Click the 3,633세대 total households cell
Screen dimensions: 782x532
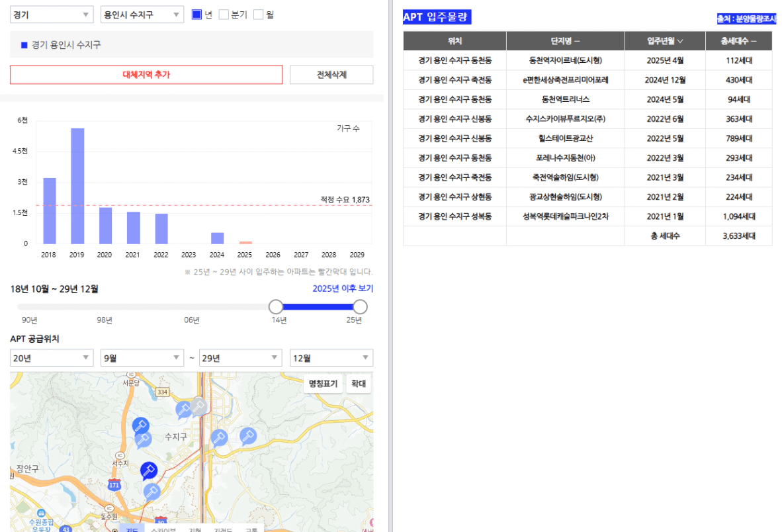tap(738, 236)
